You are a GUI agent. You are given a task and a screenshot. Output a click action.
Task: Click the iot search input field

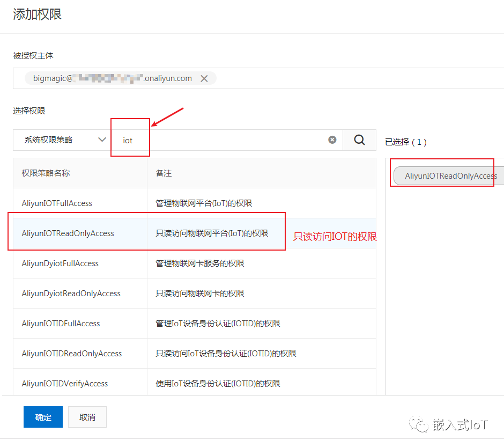(x=225, y=140)
